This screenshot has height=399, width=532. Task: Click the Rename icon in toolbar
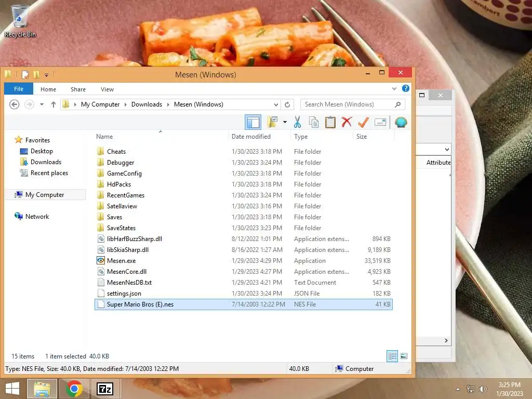pyautogui.click(x=380, y=122)
